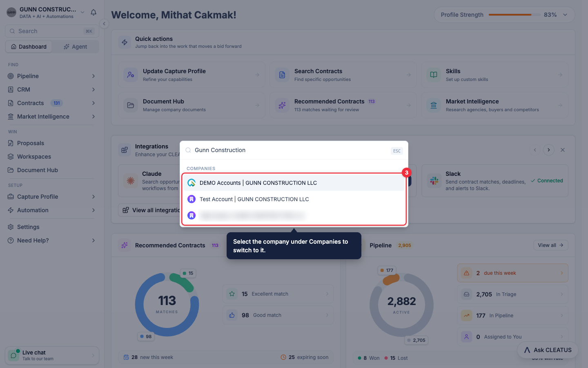The width and height of the screenshot is (588, 368).
Task: Expand the Automation sidebar chevron
Action: point(94,210)
